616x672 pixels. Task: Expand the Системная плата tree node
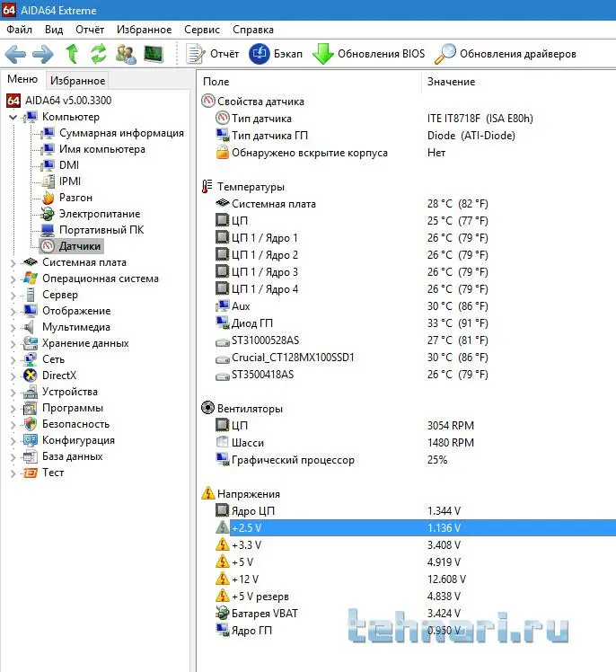13,262
